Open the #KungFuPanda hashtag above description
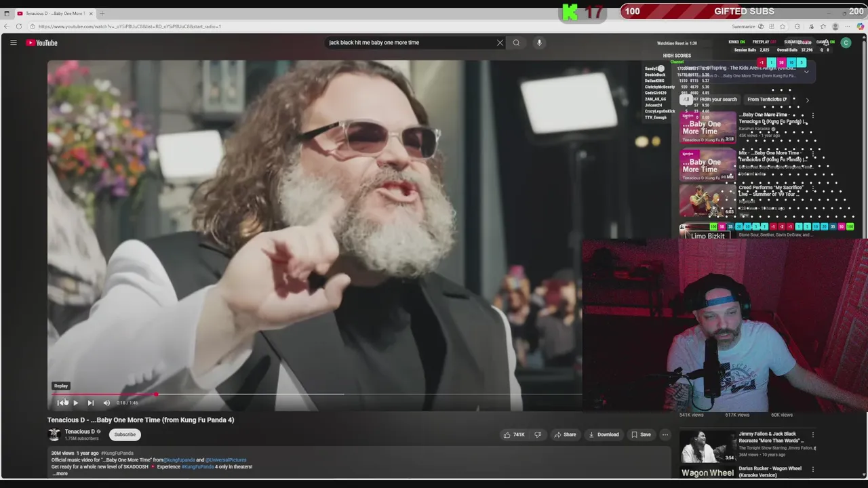The height and width of the screenshot is (488, 868). click(117, 453)
